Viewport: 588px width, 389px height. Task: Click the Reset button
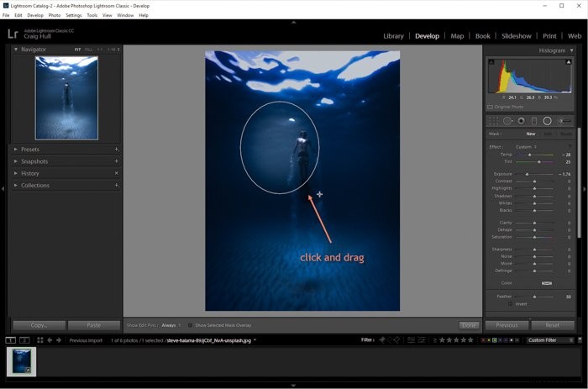click(x=553, y=325)
